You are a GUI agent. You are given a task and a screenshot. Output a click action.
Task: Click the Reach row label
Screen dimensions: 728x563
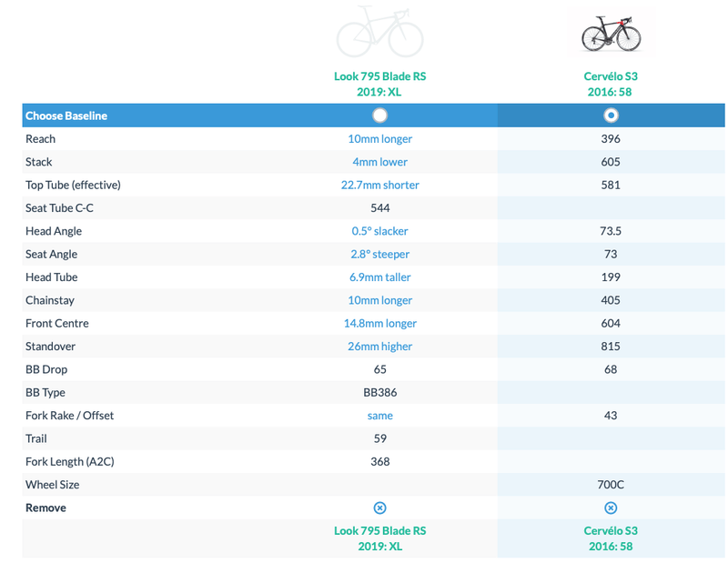(x=40, y=139)
